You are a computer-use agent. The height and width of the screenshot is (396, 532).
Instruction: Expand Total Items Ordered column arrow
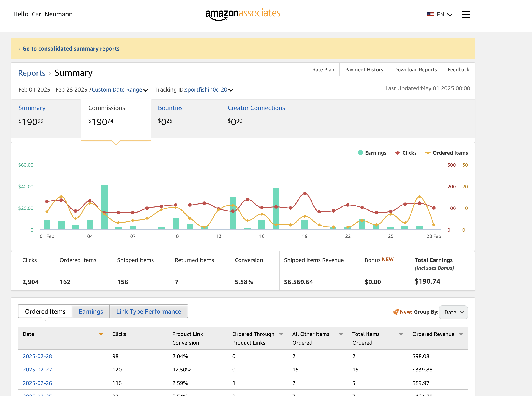click(401, 334)
